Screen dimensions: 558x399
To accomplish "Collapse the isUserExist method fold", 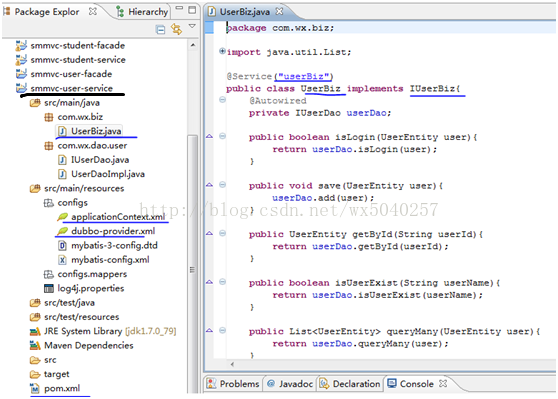I will tap(222, 282).
